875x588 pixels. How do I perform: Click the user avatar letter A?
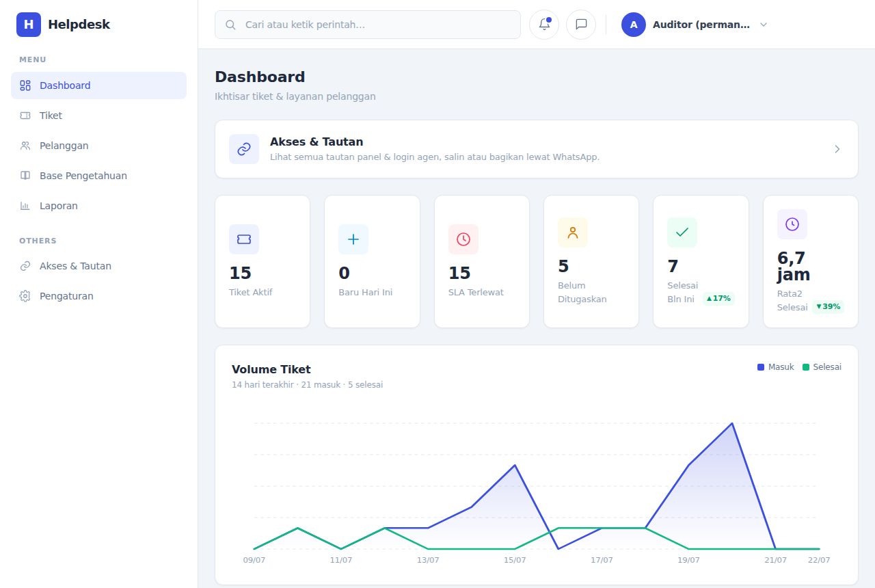pyautogui.click(x=634, y=25)
